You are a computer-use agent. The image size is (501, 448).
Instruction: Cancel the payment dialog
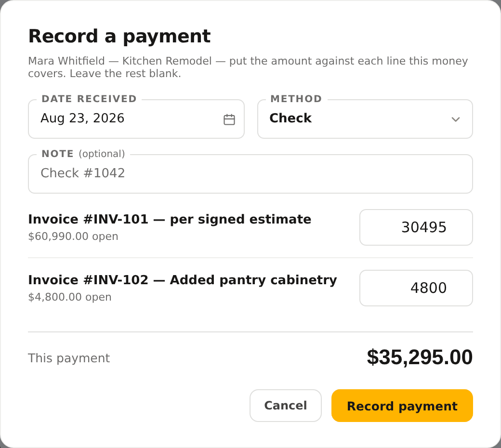point(285,406)
